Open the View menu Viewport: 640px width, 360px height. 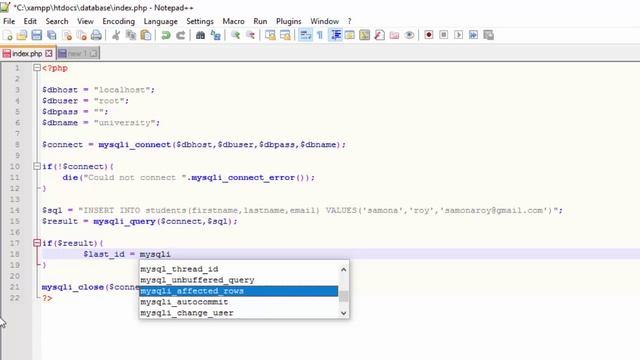[85, 21]
